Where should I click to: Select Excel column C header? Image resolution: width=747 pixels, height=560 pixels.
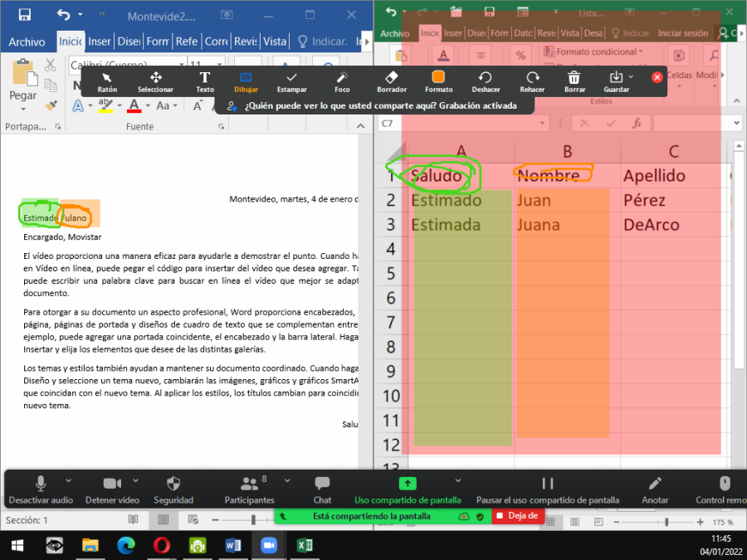tap(673, 152)
